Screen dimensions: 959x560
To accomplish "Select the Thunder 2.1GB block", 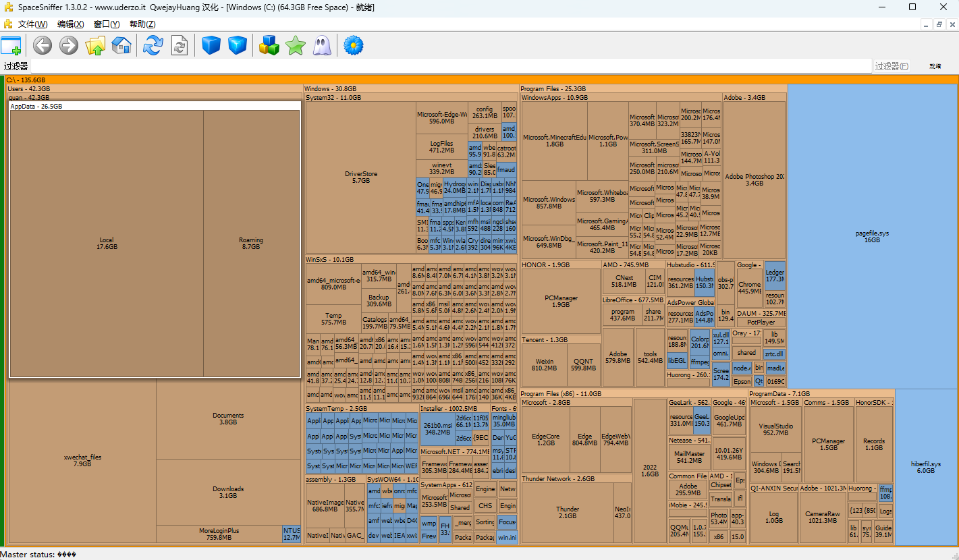I will (x=568, y=513).
